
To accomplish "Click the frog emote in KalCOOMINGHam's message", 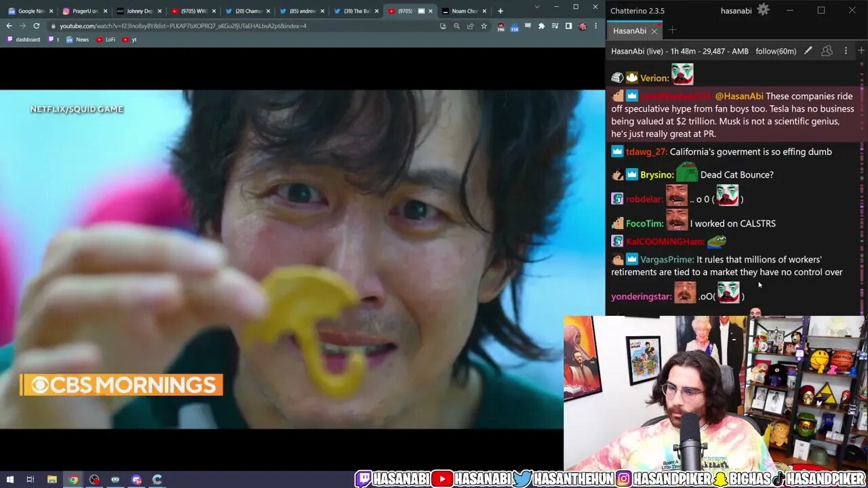I will [716, 241].
